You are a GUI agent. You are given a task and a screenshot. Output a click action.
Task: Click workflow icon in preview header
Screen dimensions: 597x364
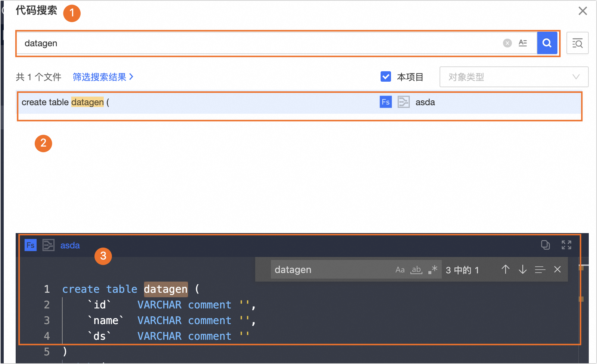coord(49,245)
